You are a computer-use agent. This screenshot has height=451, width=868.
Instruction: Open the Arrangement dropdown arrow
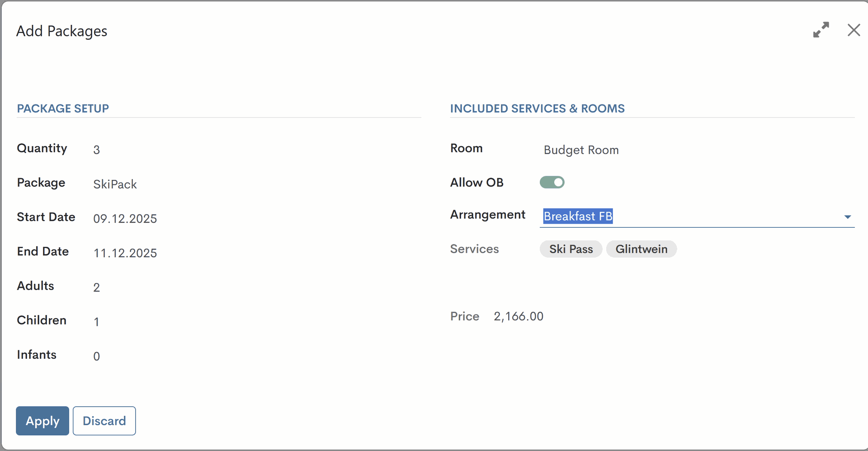point(848,217)
